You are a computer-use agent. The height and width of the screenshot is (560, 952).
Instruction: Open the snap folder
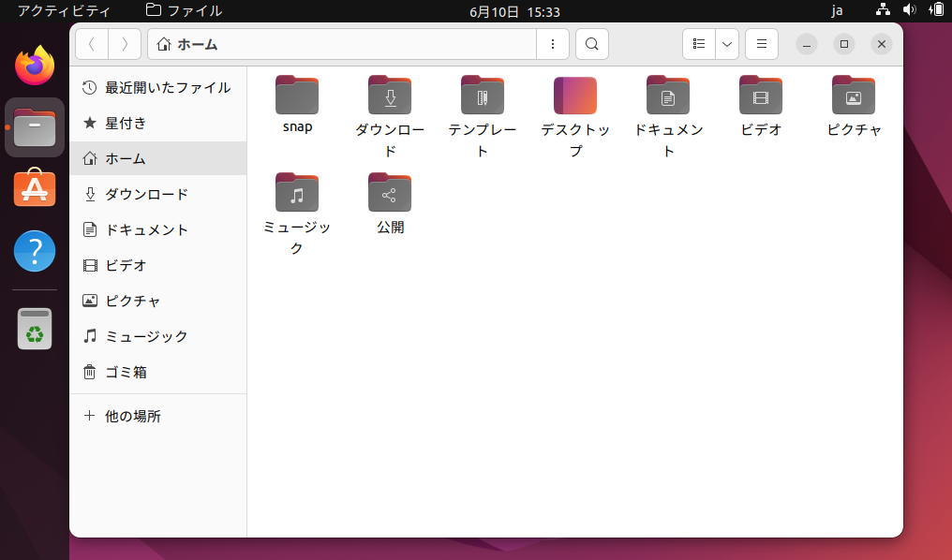[297, 96]
